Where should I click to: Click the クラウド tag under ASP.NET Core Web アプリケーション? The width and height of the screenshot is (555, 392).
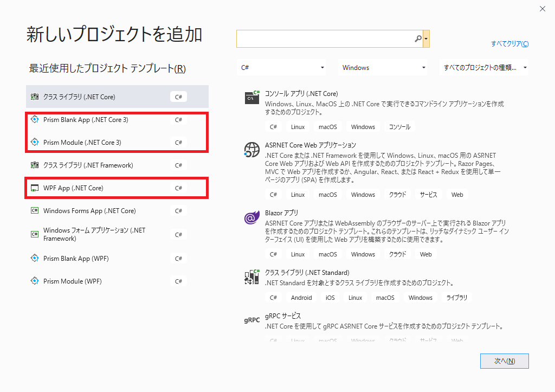(x=397, y=195)
